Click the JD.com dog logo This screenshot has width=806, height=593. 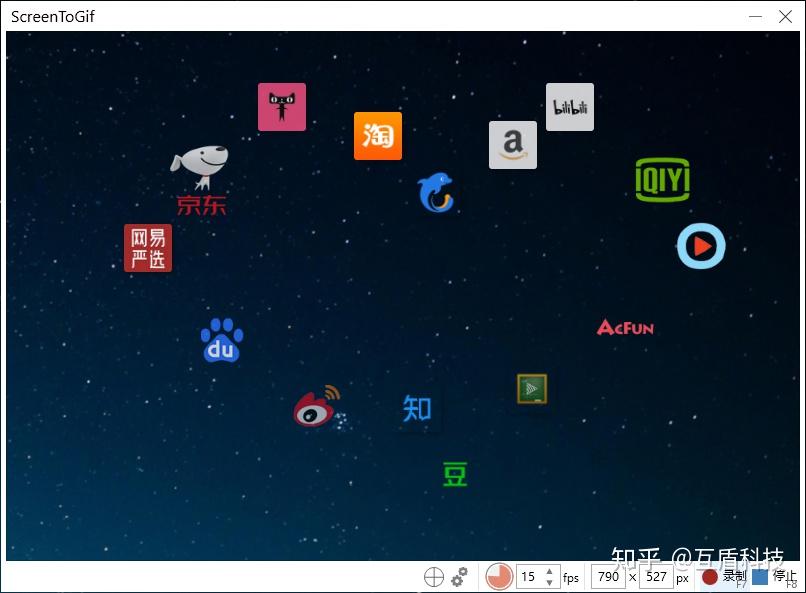click(200, 181)
